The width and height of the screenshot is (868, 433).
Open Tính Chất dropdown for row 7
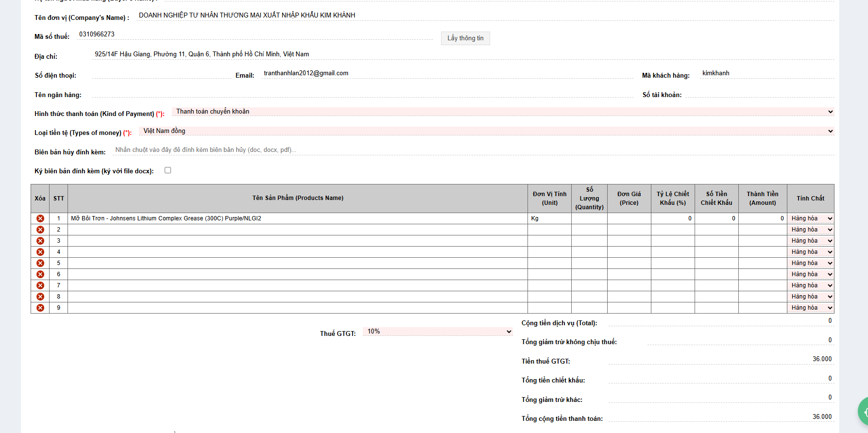pyautogui.click(x=811, y=285)
